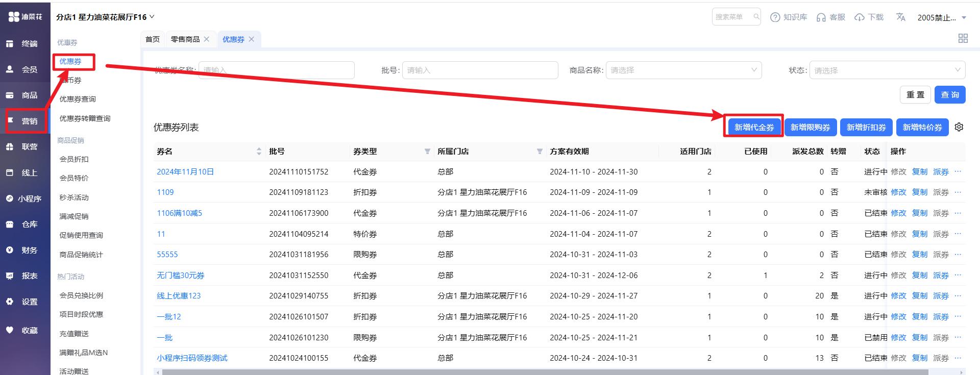This screenshot has width=980, height=375.
Task: Open 项目时段优惠 submenu item
Action: tap(81, 314)
